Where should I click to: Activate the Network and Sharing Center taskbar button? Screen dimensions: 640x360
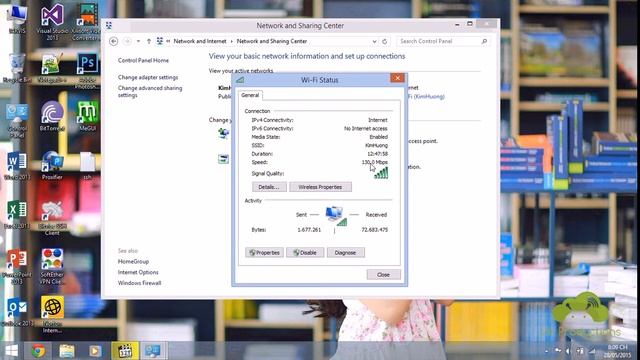tap(153, 351)
